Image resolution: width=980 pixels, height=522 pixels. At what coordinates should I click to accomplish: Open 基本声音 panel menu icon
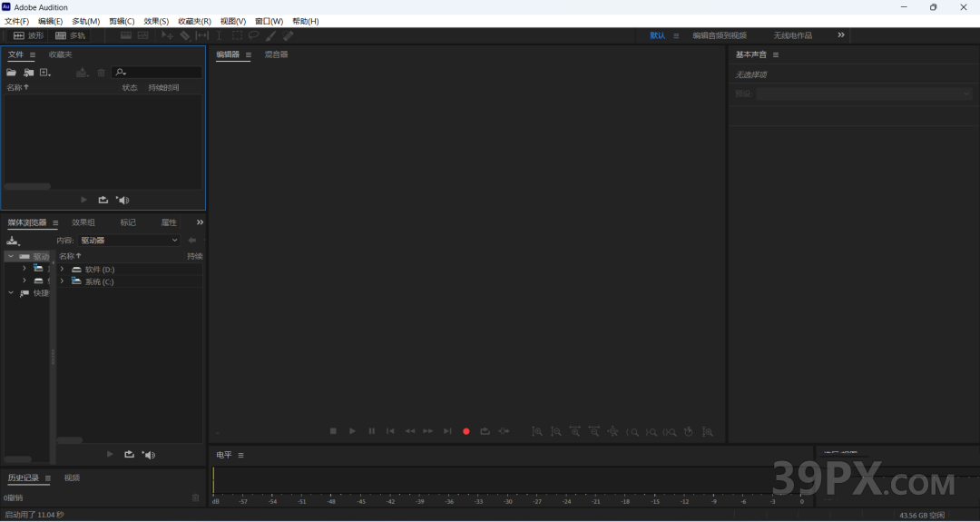[x=776, y=55]
